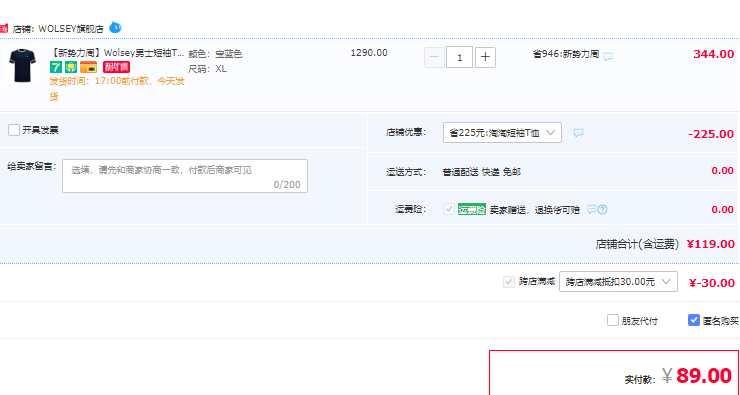This screenshot has height=395, width=740.
Task: Click the orange 发货时间 shipping notice
Action: click(117, 89)
